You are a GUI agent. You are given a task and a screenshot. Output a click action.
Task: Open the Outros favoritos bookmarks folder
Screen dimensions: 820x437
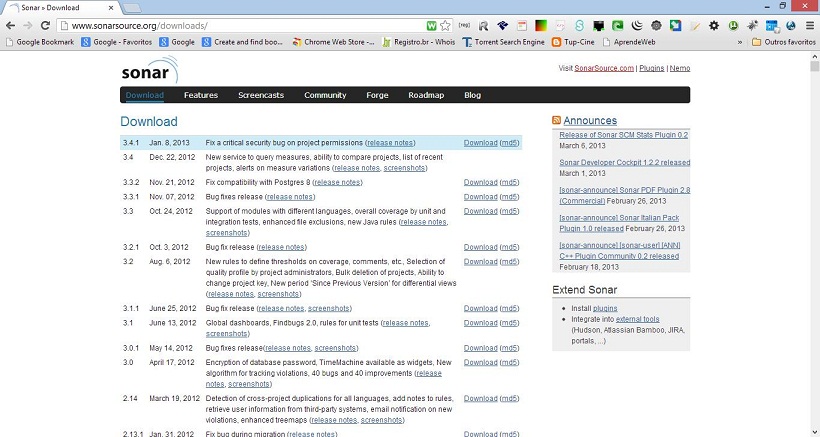pyautogui.click(x=783, y=42)
